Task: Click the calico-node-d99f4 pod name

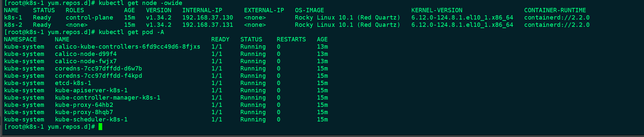Action: (86, 54)
